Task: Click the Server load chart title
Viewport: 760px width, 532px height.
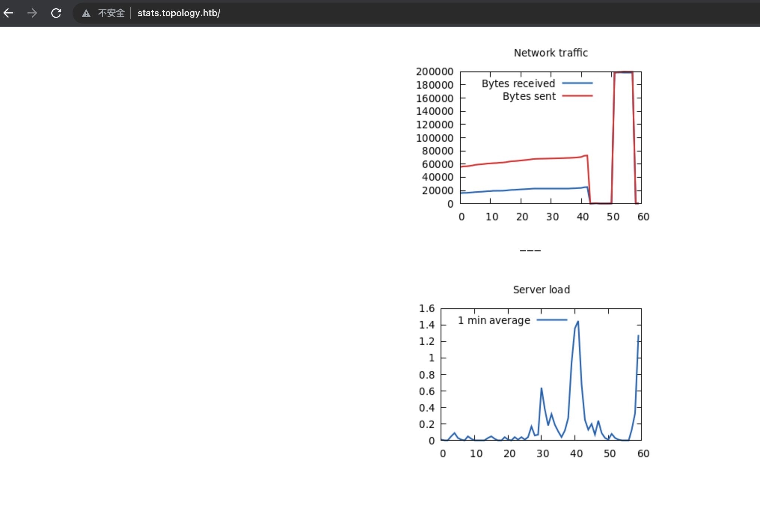Action: (x=541, y=290)
